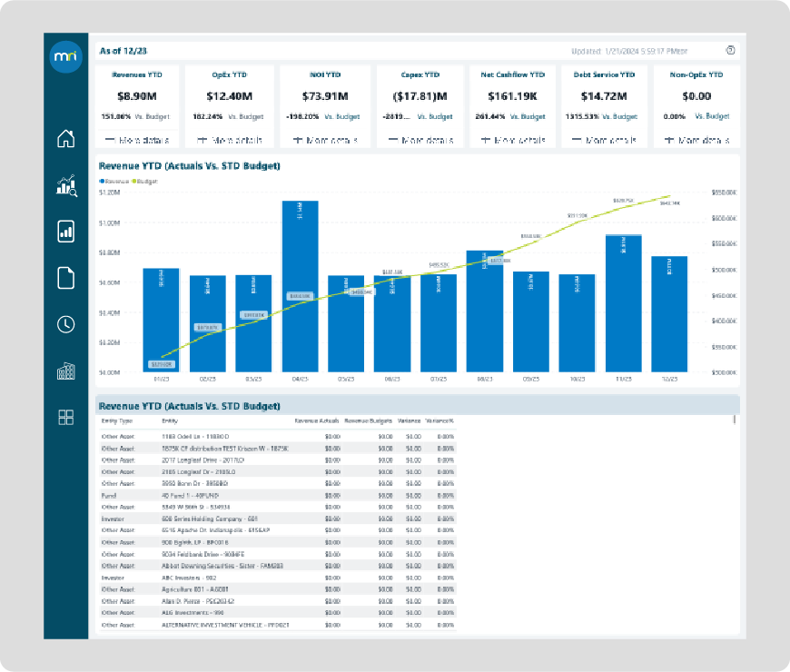
Task: Open the grid apps icon
Action: pos(65,418)
